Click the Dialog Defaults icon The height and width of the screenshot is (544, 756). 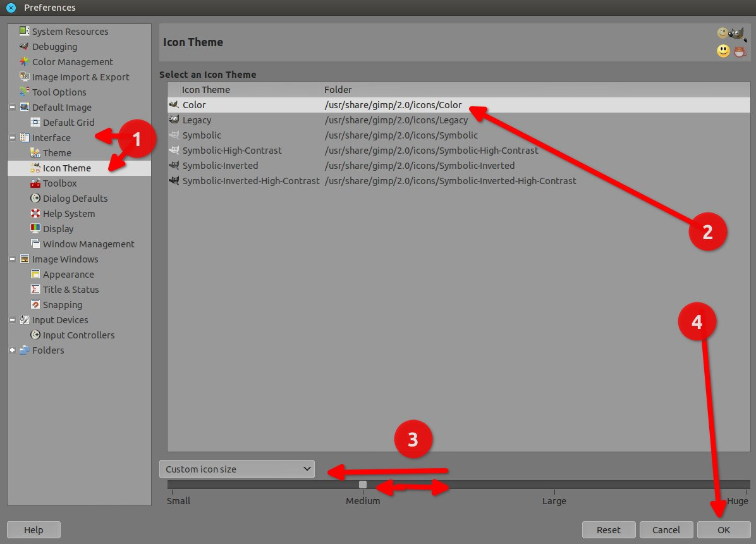click(35, 198)
